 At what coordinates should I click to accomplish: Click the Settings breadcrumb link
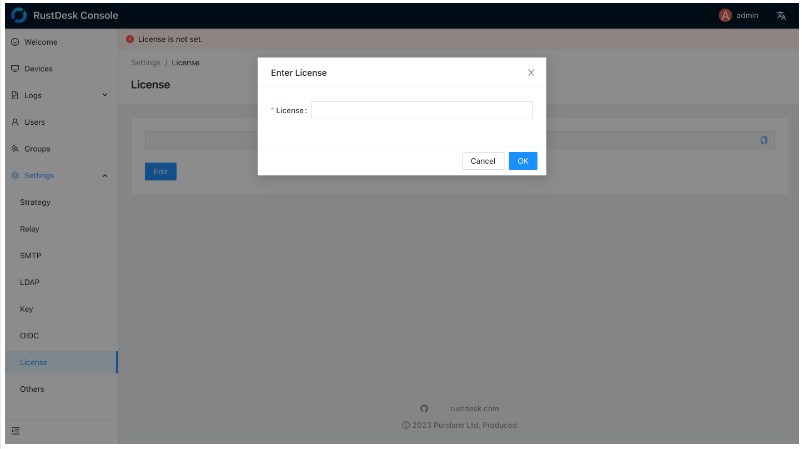[x=146, y=62]
